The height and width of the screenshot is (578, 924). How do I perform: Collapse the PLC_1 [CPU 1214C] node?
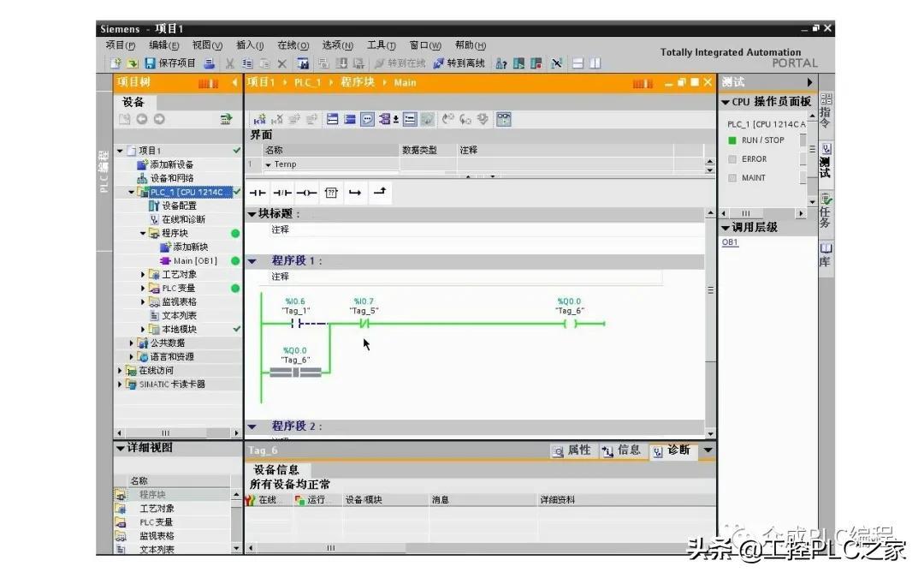tap(132, 193)
